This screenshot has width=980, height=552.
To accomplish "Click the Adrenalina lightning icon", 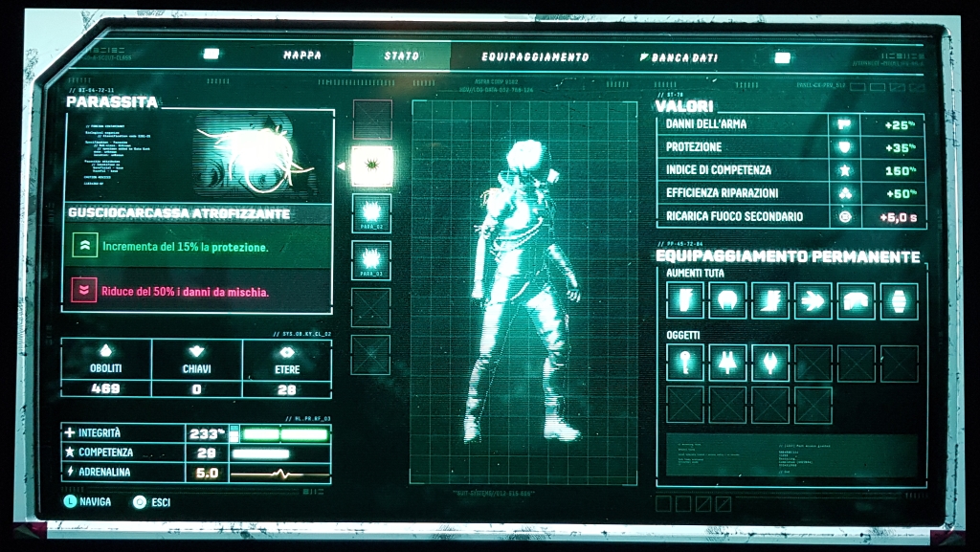I will (71, 472).
